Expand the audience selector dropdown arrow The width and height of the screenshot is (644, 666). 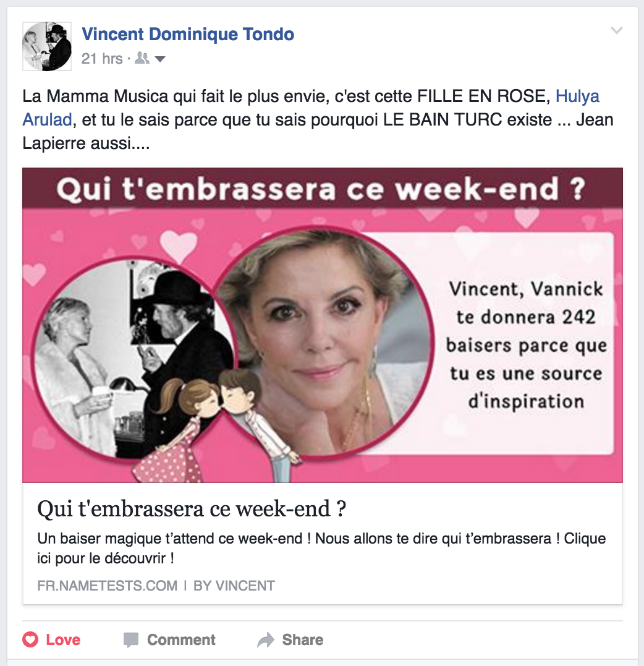[x=159, y=59]
